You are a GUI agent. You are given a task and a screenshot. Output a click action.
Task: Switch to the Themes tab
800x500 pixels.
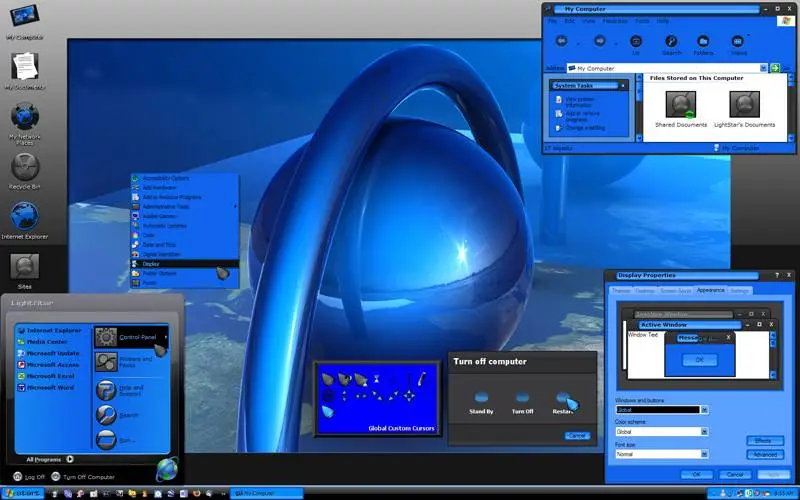(621, 290)
